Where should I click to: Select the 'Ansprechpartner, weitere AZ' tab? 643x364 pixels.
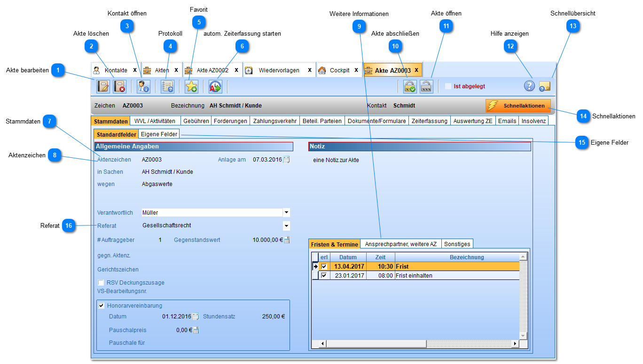(x=401, y=244)
